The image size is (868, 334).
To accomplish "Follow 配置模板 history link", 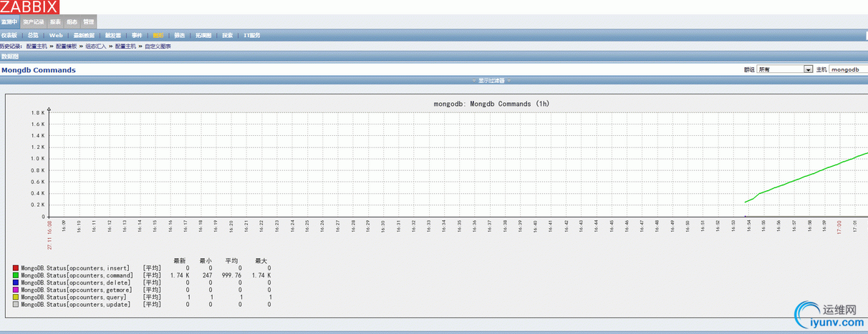I will coord(67,46).
